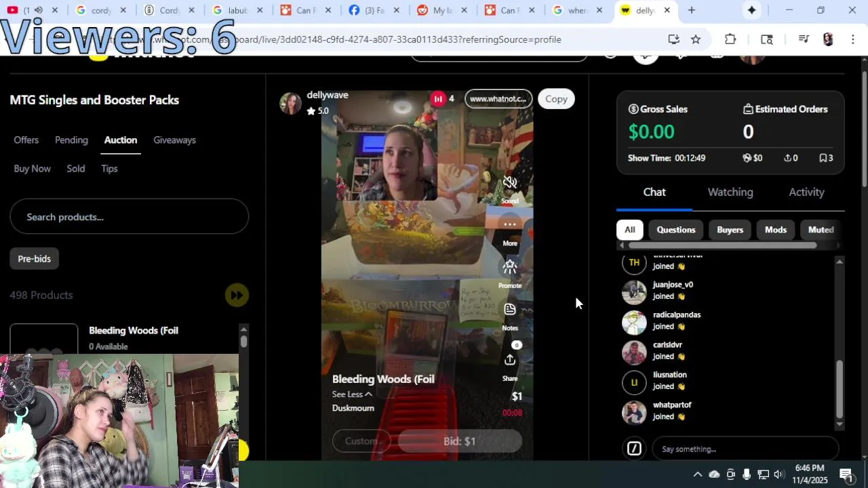Viewport: 868px width, 488px height.
Task: Click the side panel search icon in toolbar
Action: 767,39
